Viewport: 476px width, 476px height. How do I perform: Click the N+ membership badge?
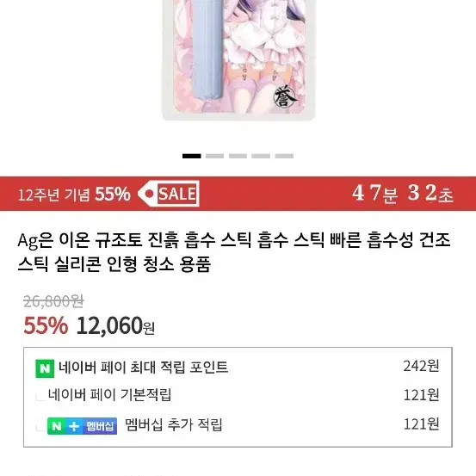(x=83, y=426)
